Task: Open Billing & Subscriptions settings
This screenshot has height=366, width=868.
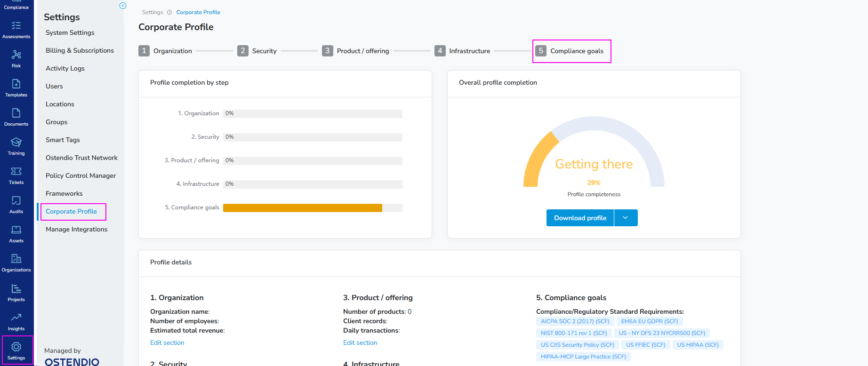Action: [x=80, y=50]
